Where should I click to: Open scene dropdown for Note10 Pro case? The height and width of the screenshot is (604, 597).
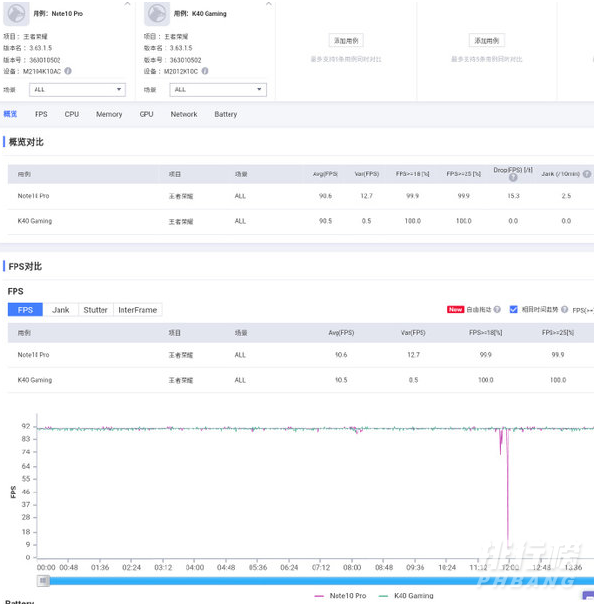click(77, 89)
